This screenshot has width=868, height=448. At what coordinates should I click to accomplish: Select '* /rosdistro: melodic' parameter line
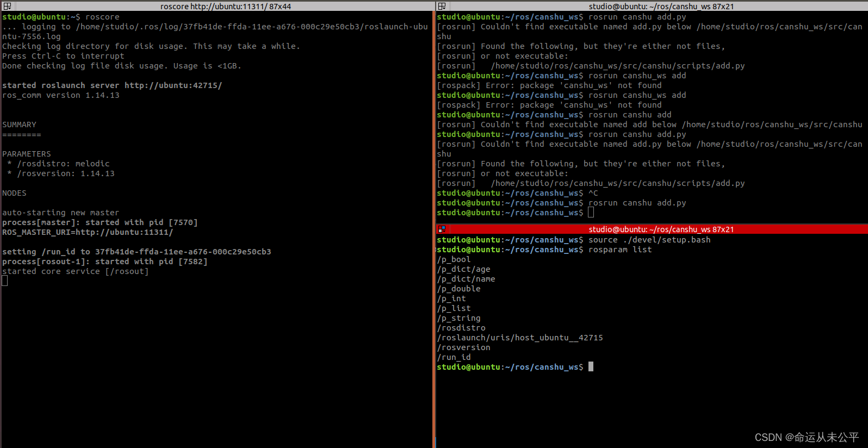(x=58, y=164)
